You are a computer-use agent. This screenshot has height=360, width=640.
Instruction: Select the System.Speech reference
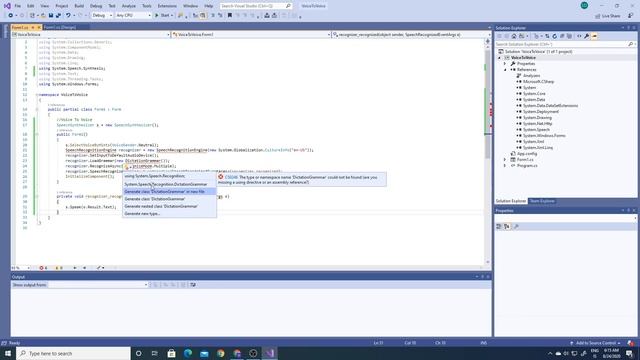tap(536, 129)
